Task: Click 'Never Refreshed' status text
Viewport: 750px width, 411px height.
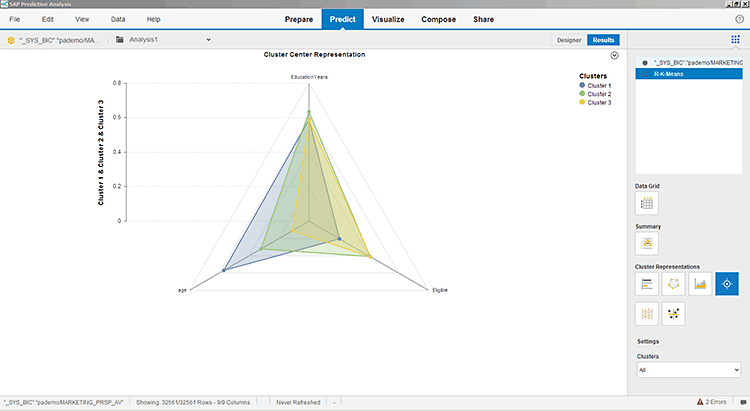Action: tap(298, 402)
